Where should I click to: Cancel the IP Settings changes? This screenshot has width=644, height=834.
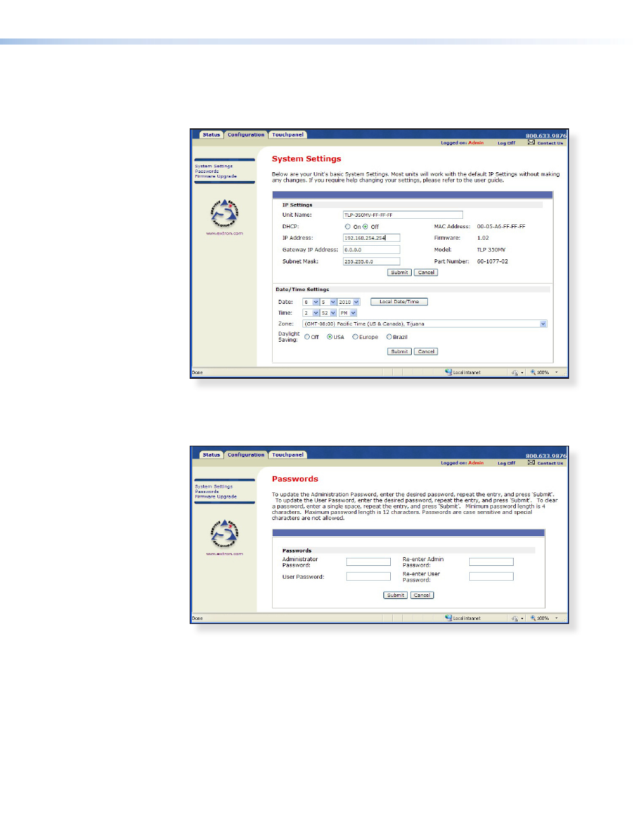[x=426, y=273]
